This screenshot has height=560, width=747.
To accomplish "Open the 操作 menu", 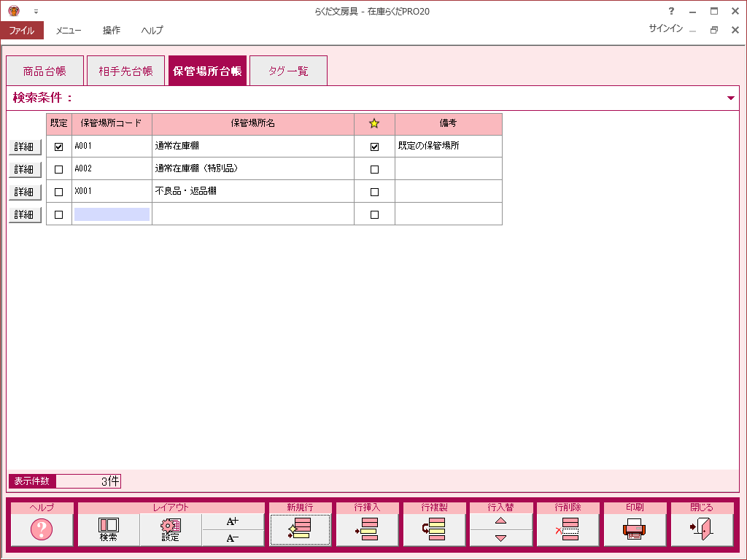I will [x=112, y=31].
